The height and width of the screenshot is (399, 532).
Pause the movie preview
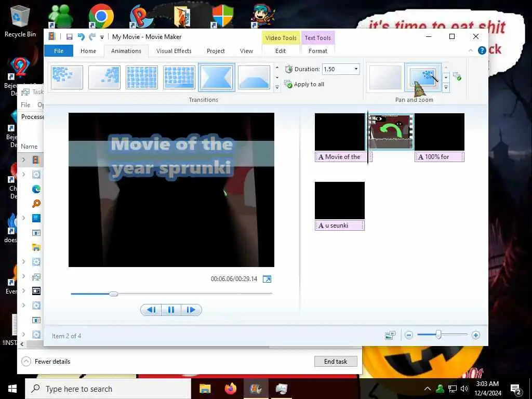tap(171, 310)
